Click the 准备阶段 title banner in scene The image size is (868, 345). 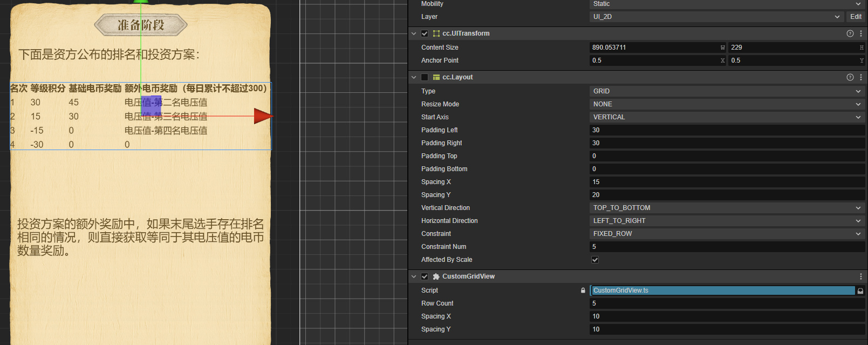point(141,25)
